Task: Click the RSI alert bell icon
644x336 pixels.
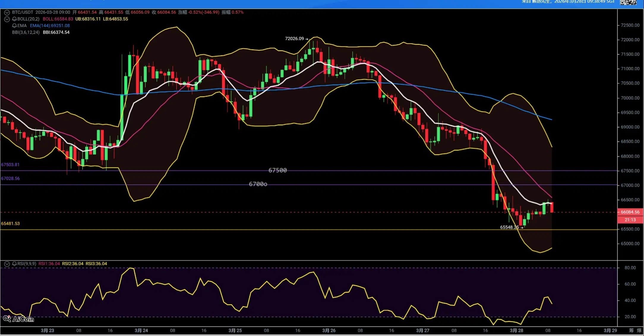Action: pos(14,264)
